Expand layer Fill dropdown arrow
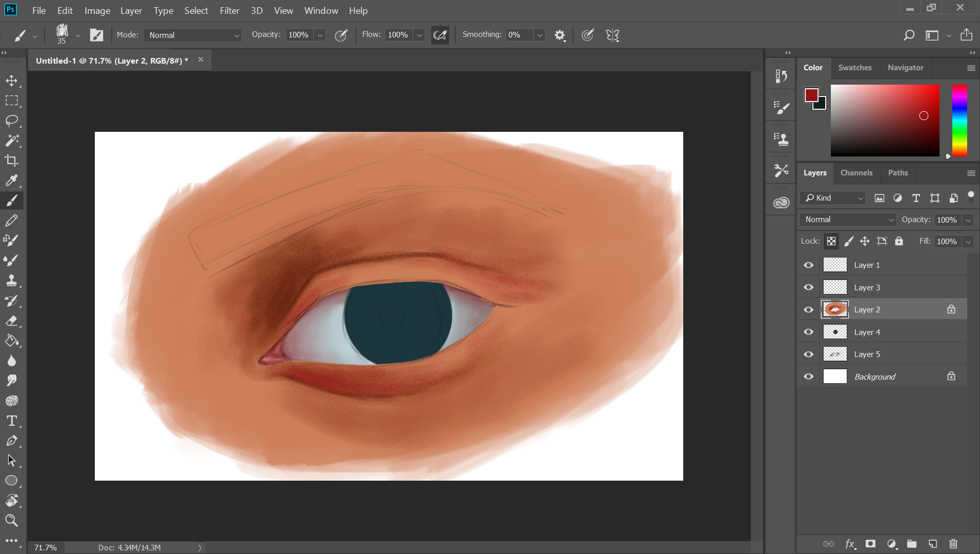980x554 pixels. pos(968,242)
